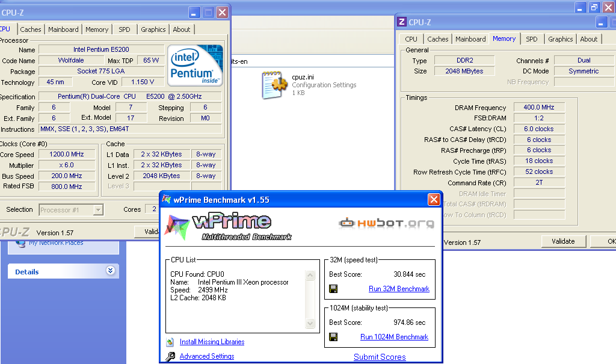
Task: Click the My Network Places link
Action: pyautogui.click(x=56, y=243)
